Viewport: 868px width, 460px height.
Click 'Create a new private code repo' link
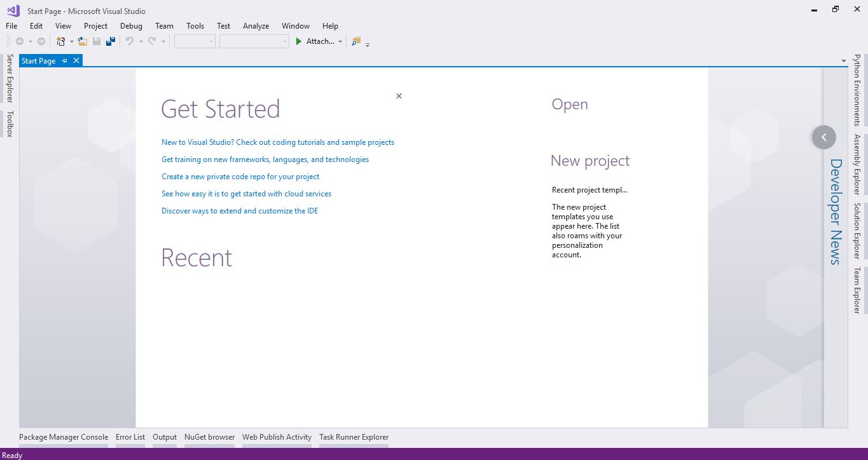click(240, 177)
